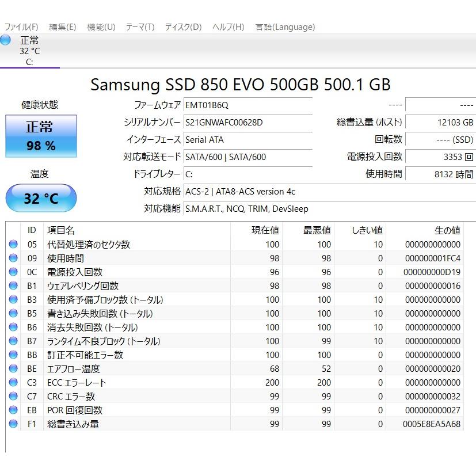Click the blue indicator beside POR 回復回数

pyautogui.click(x=13, y=410)
